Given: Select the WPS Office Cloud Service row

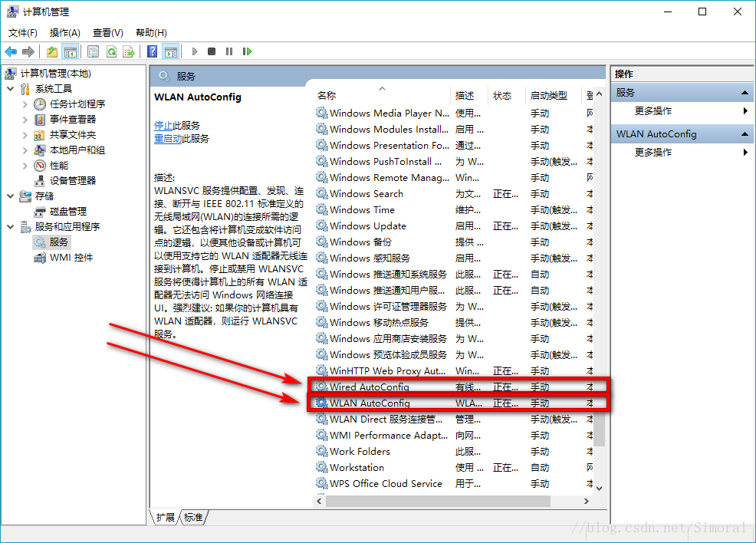Looking at the screenshot, I should pyautogui.click(x=454, y=483).
